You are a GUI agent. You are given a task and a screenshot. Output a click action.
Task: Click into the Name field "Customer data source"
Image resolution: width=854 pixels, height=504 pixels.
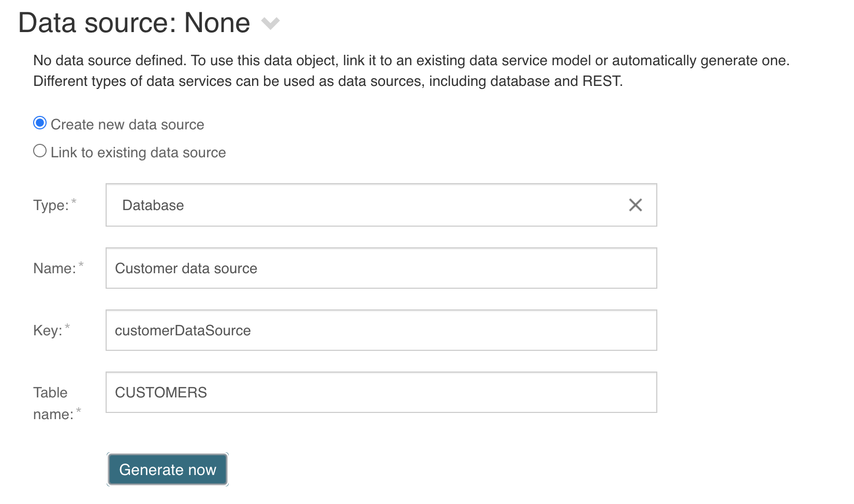362,268
